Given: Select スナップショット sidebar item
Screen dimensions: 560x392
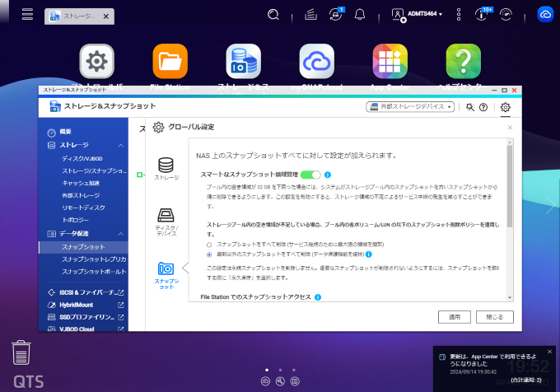Looking at the screenshot, I should point(83,247).
